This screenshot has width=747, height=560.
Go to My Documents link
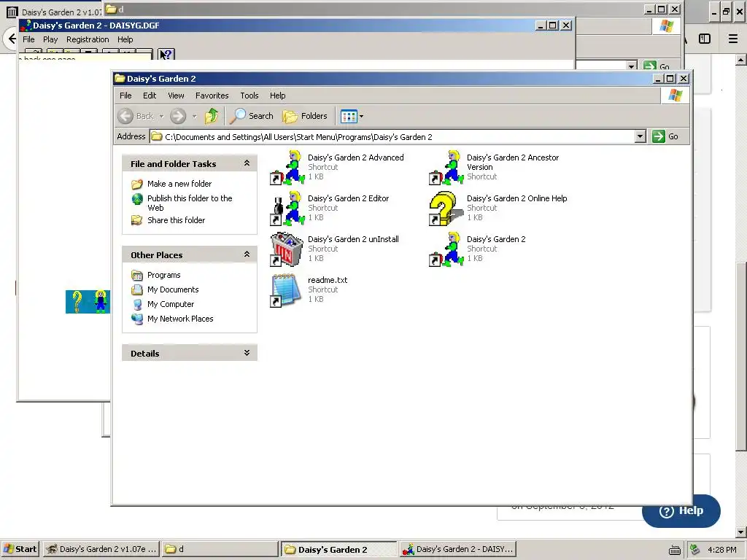coord(172,289)
